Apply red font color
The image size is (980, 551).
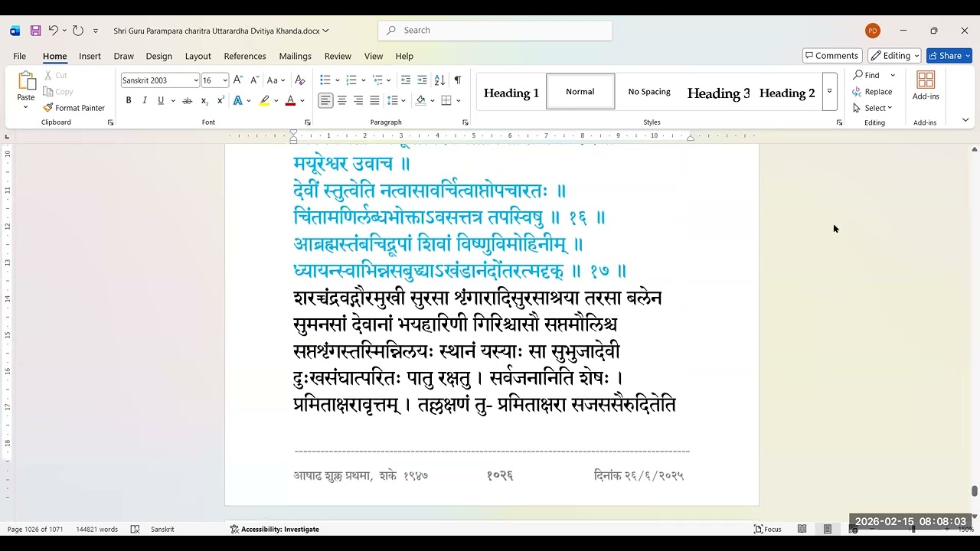[x=290, y=101]
